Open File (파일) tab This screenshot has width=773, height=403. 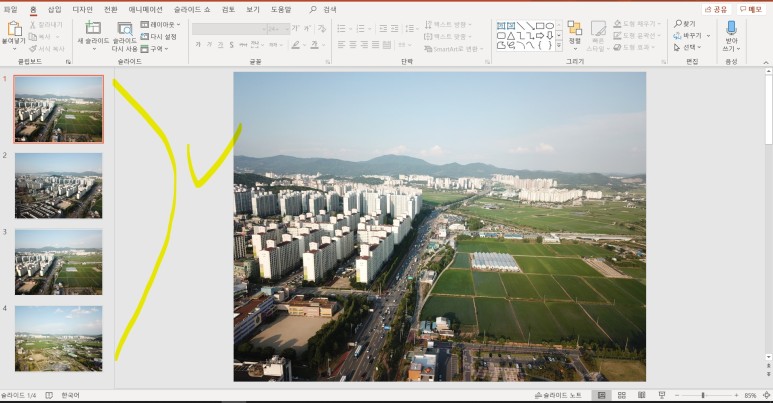[x=10, y=9]
